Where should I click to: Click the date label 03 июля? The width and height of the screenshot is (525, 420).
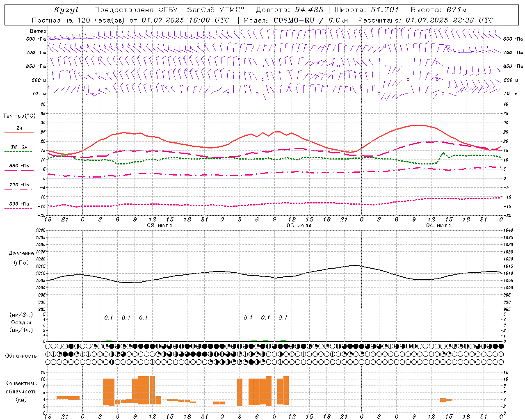coord(299,226)
